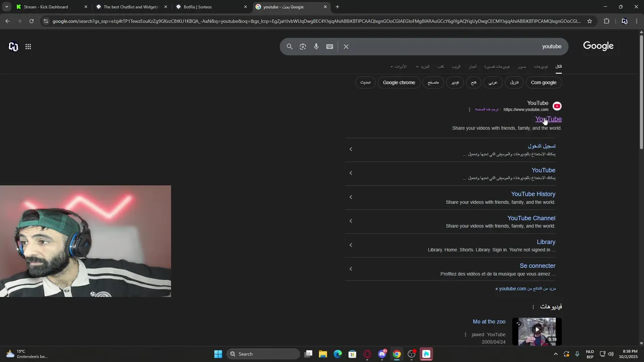644x362 pixels.
Task: Open Microsoft Store from taskbar
Action: pyautogui.click(x=352, y=354)
